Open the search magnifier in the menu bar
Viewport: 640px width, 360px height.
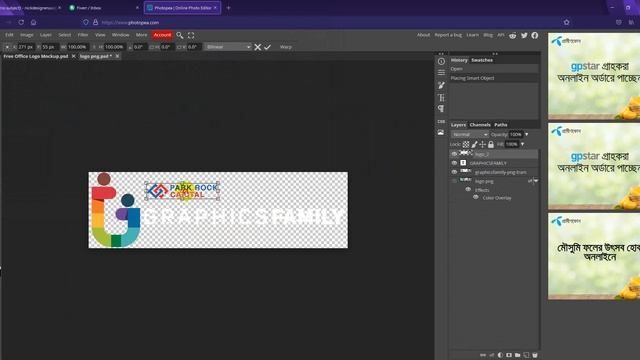pos(180,36)
